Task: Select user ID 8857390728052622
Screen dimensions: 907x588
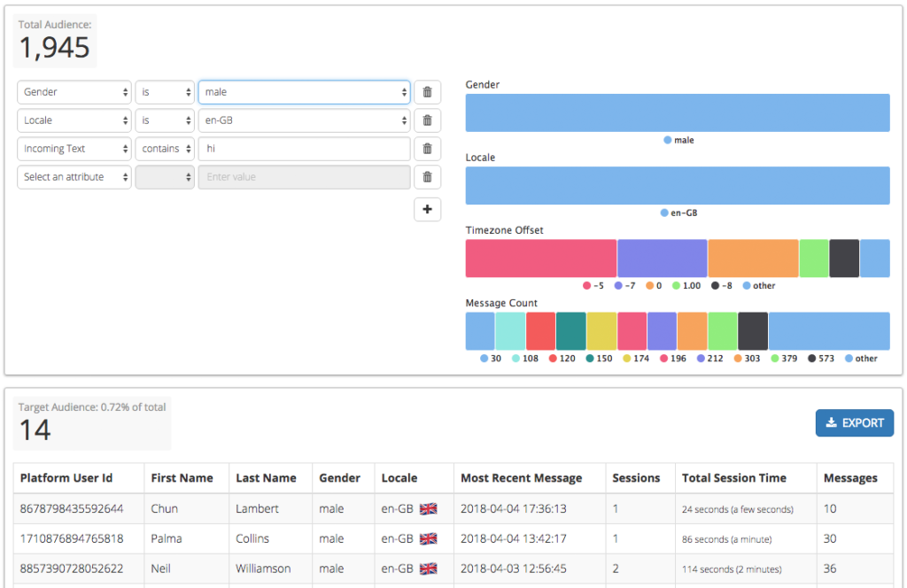Action: pos(72,569)
